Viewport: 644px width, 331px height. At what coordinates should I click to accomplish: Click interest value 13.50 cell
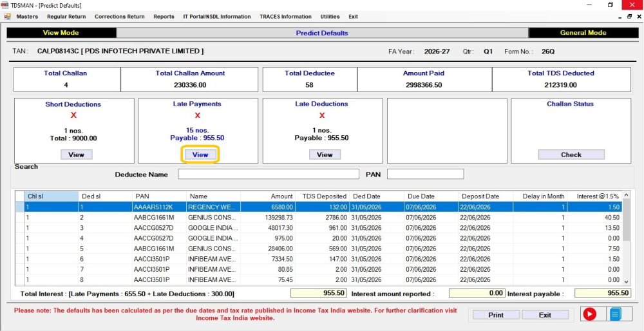[594, 228]
